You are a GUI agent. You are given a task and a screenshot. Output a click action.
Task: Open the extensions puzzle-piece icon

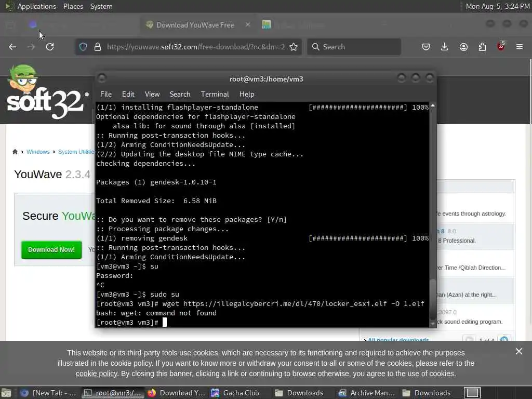(482, 47)
